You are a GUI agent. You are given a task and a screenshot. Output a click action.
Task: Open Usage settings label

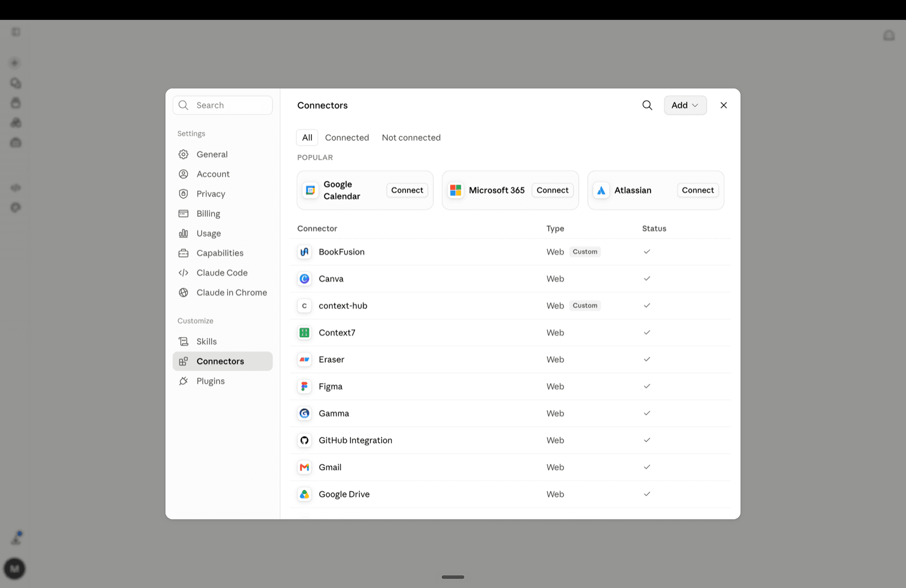coord(209,233)
